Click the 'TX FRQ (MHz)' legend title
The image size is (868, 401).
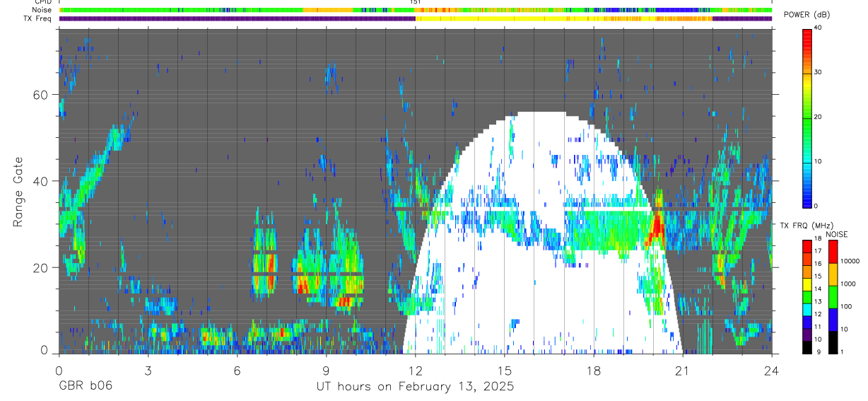click(807, 225)
